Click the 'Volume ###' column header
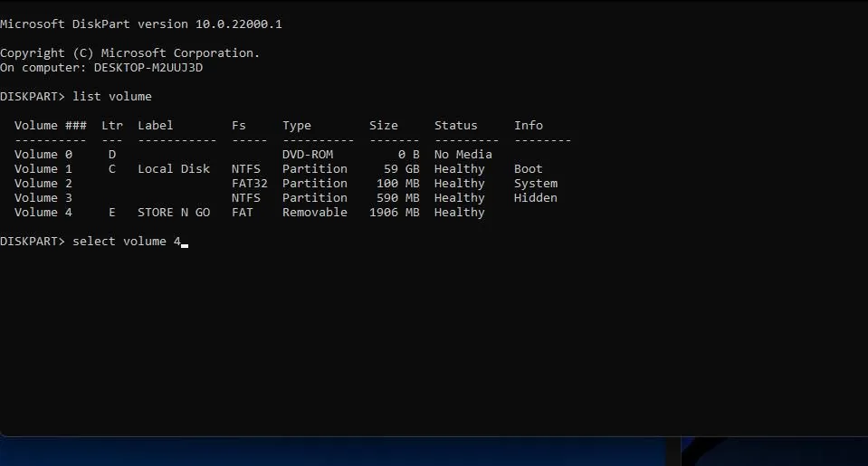Viewport: 868px width, 466px height. [51, 126]
